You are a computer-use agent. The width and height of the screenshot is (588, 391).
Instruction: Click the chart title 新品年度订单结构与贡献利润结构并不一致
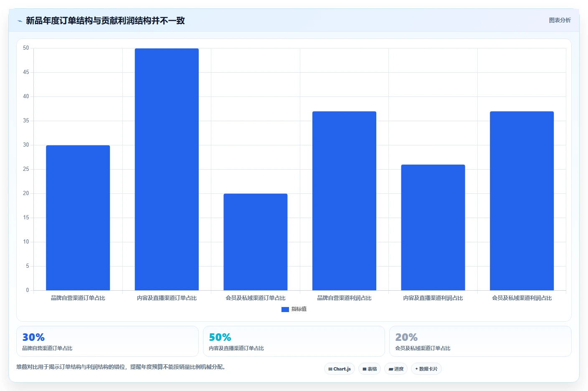pyautogui.click(x=105, y=20)
